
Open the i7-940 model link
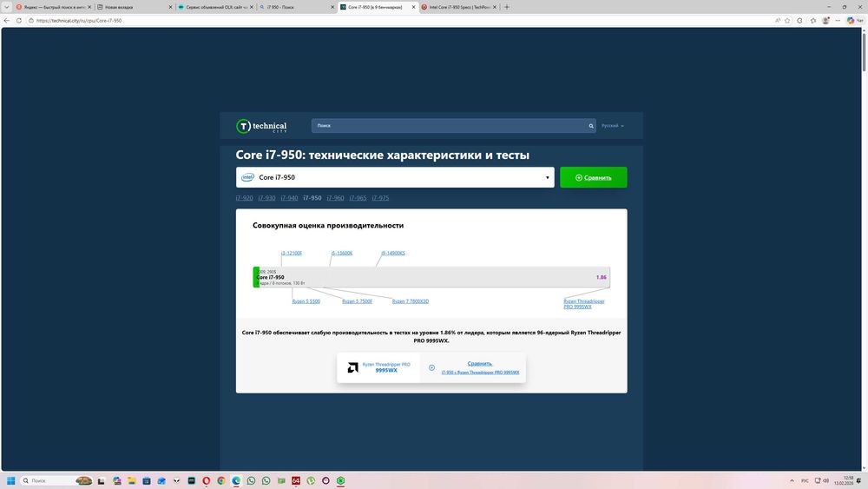289,198
